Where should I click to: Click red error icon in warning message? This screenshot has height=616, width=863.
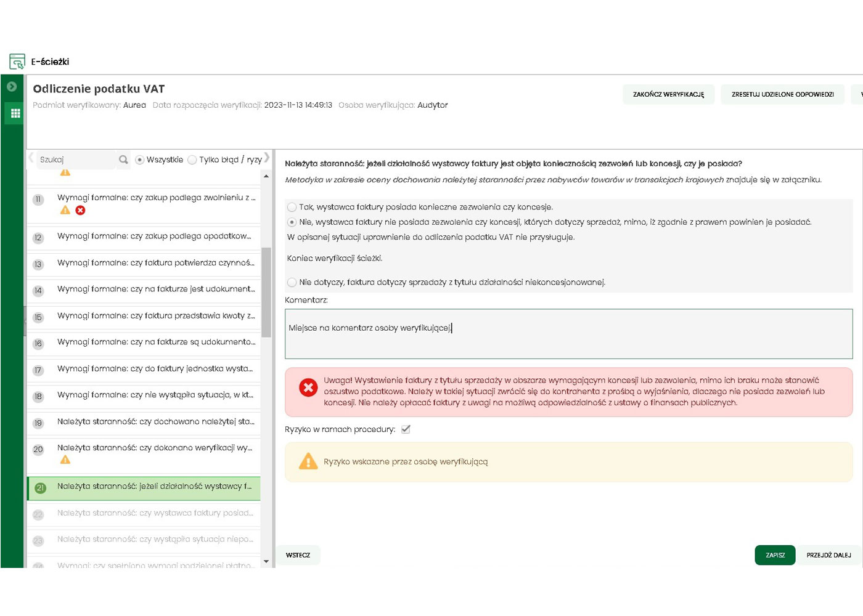click(308, 387)
